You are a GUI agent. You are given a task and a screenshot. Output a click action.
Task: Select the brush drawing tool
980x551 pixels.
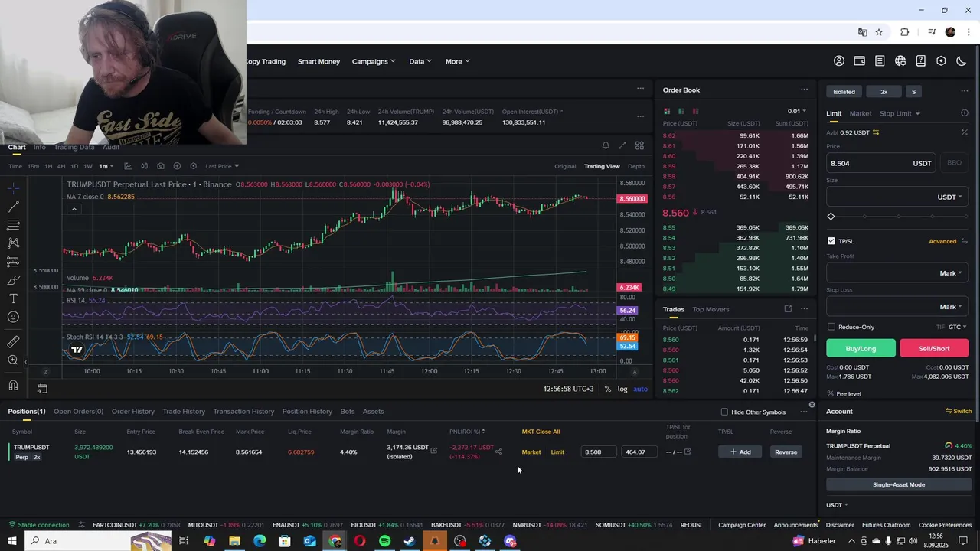(x=13, y=280)
